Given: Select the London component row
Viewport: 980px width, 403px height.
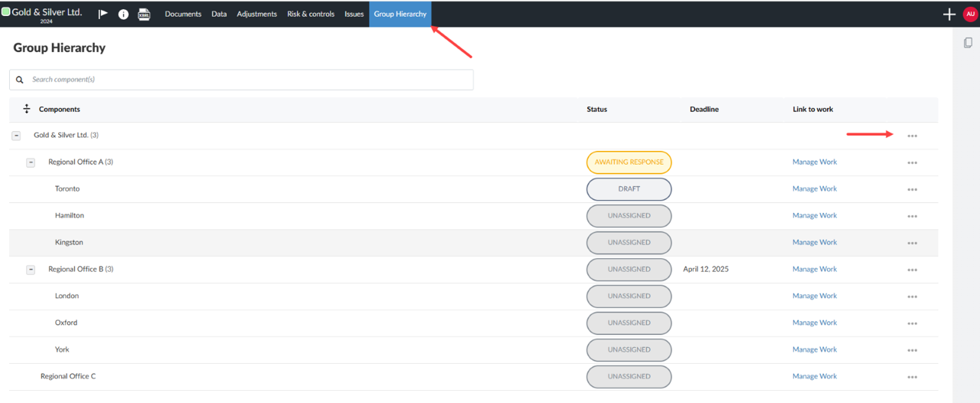Looking at the screenshot, I should (x=473, y=297).
